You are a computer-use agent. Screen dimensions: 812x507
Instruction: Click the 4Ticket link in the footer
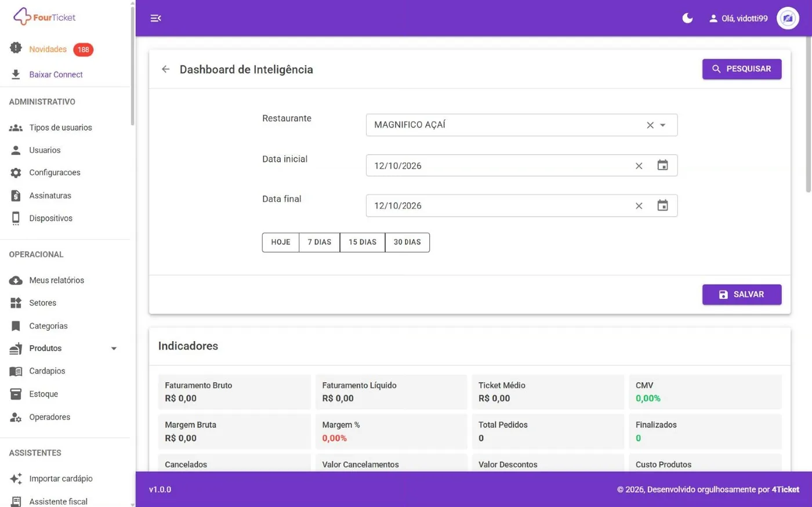click(x=785, y=490)
